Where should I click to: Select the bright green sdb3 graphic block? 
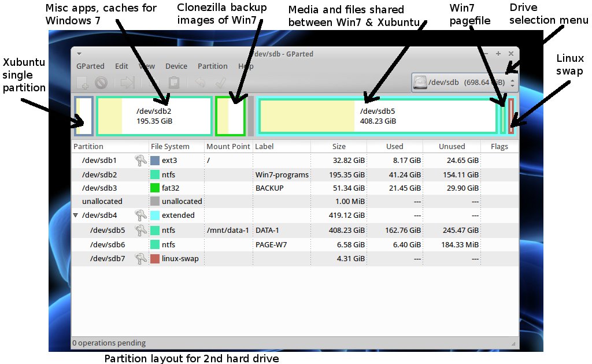(231, 116)
